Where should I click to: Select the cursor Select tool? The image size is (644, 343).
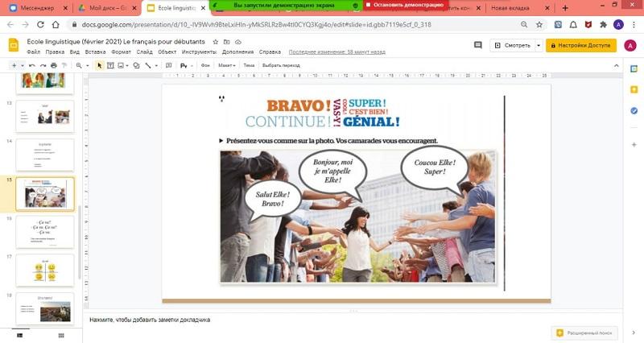click(100, 65)
